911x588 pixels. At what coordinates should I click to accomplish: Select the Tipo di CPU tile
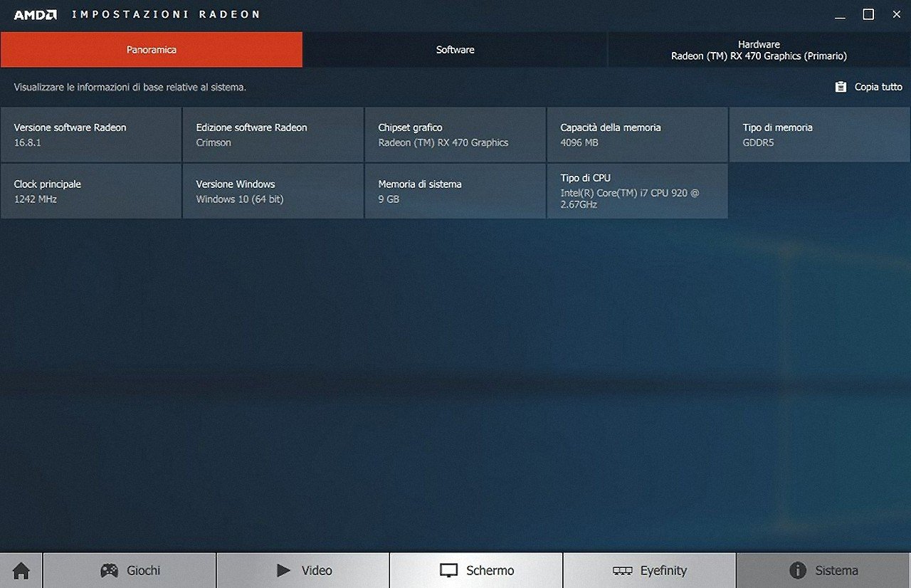pyautogui.click(x=638, y=191)
